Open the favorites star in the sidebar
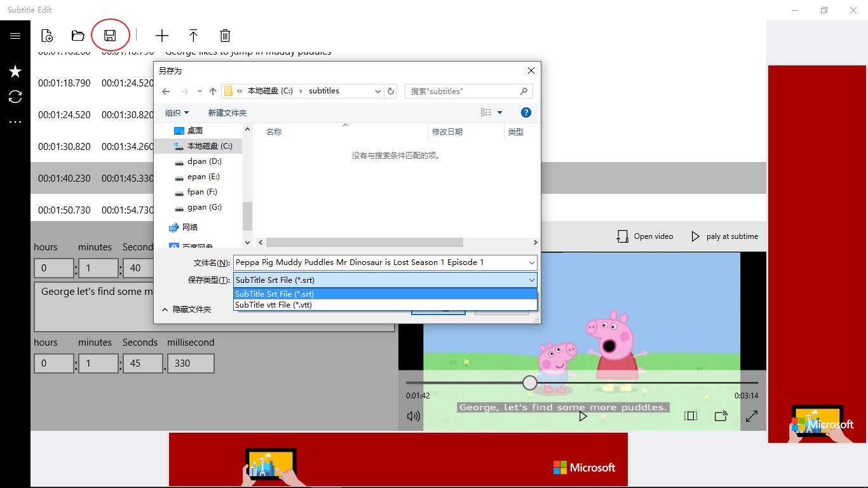The width and height of the screenshot is (868, 488). [x=15, y=71]
